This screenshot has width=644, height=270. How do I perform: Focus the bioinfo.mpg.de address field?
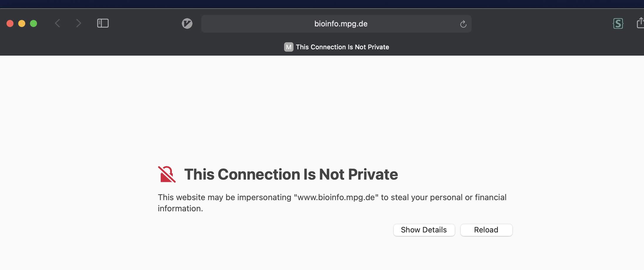(x=341, y=24)
